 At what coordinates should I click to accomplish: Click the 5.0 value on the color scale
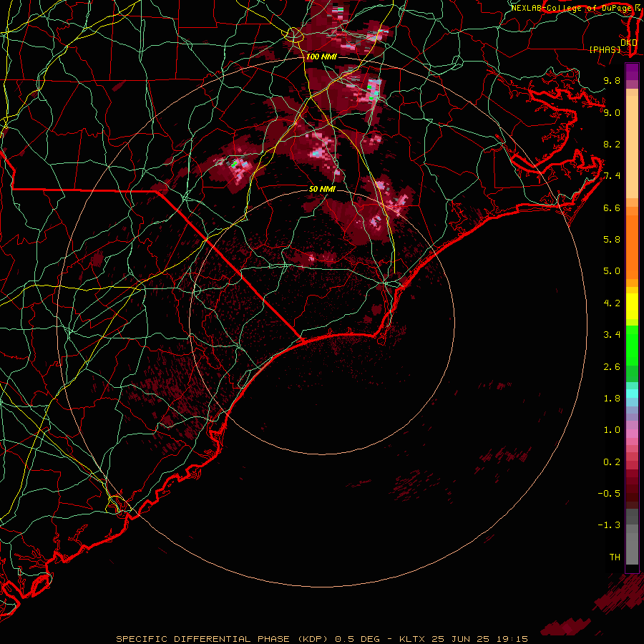[612, 271]
